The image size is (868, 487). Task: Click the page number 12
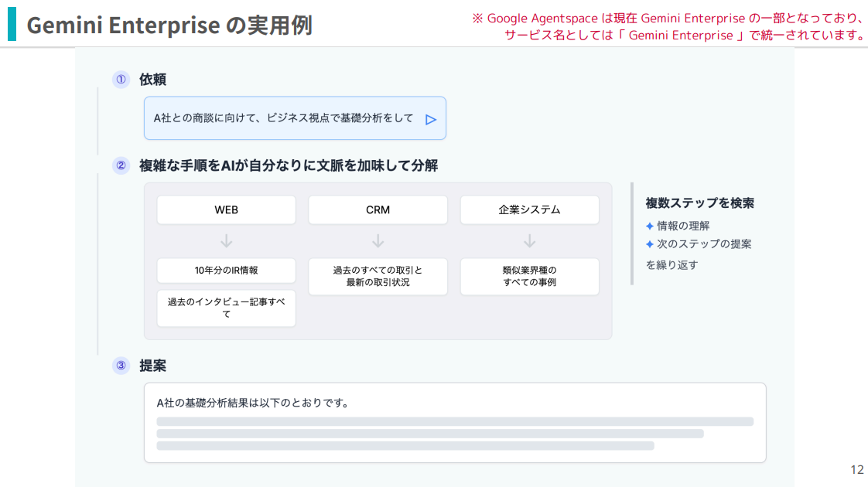point(856,469)
